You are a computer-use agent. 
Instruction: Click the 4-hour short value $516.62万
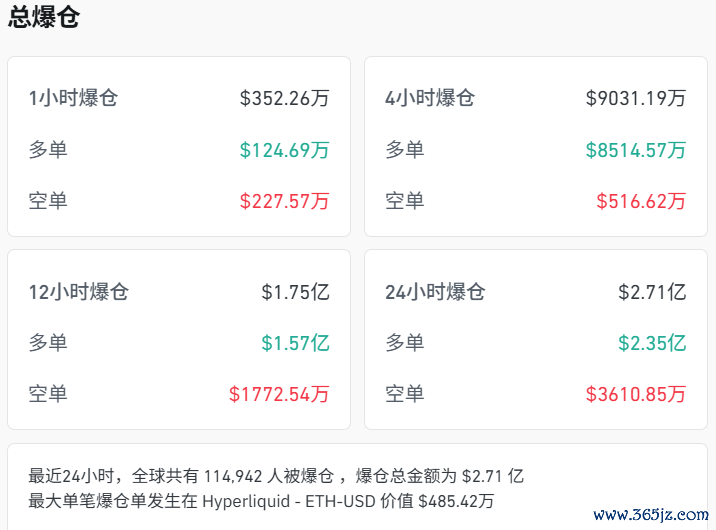pos(641,201)
